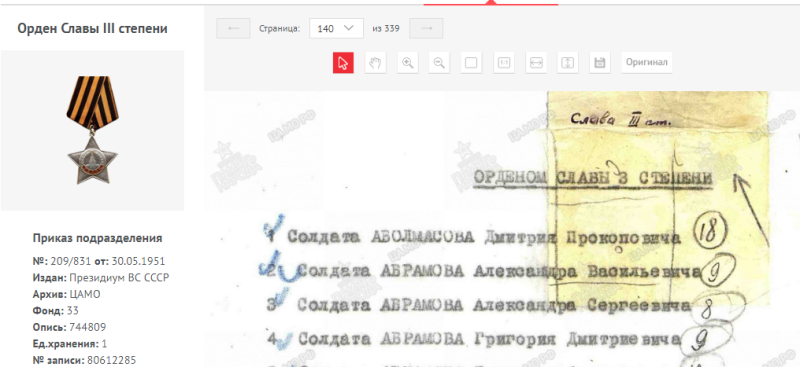Go to the next page arrow
This screenshot has height=367, width=800.
(x=426, y=29)
